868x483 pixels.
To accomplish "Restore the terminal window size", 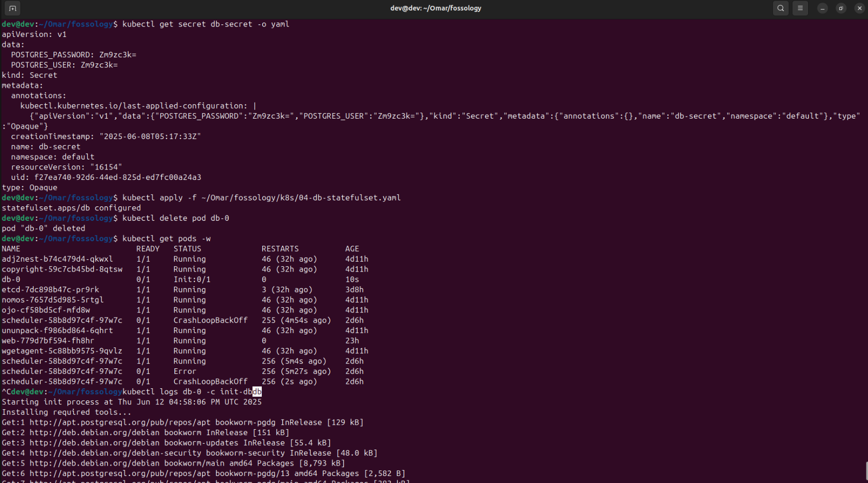I will point(841,8).
